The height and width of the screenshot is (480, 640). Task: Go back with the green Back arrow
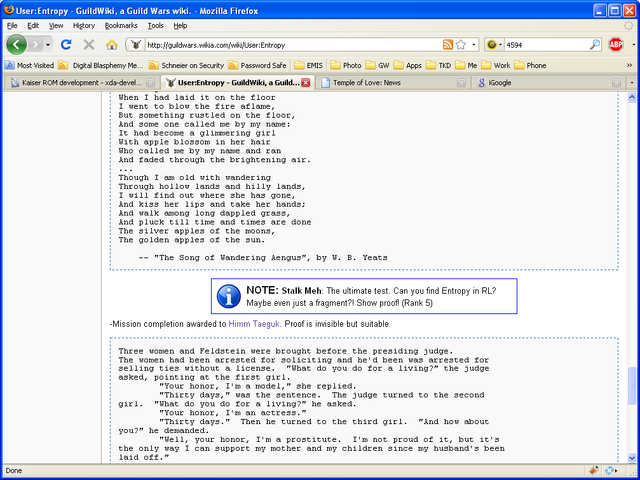tap(16, 44)
